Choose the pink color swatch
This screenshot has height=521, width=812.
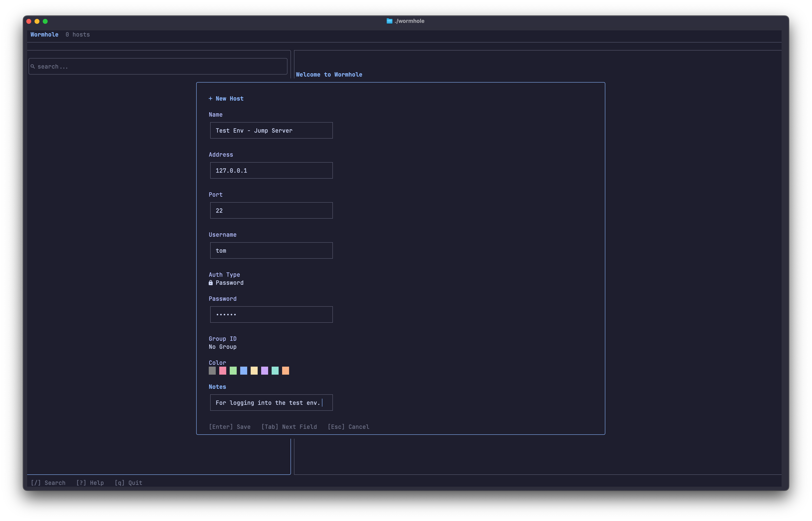pyautogui.click(x=223, y=371)
